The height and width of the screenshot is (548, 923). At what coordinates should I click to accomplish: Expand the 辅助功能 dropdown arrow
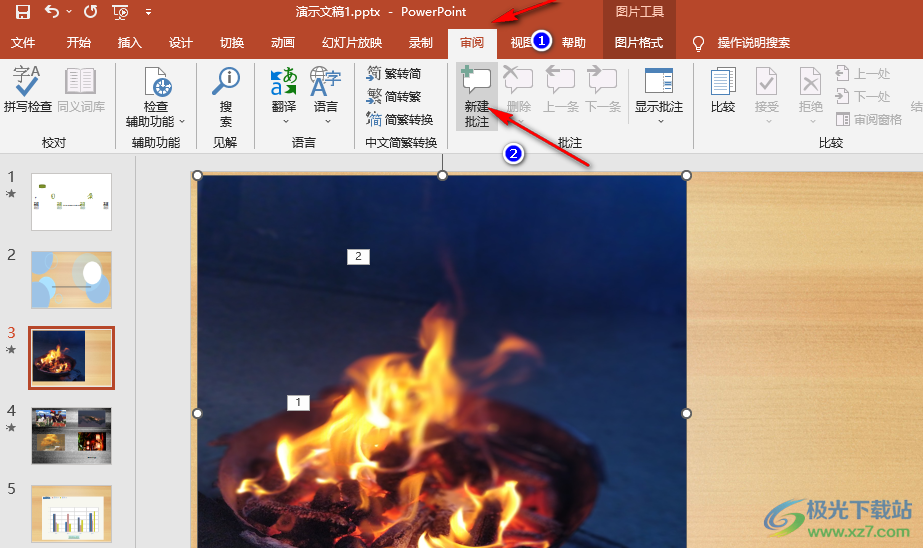tap(182, 121)
